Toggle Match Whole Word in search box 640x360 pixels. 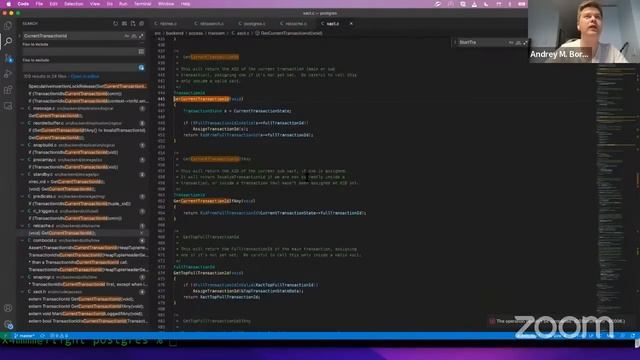134,36
